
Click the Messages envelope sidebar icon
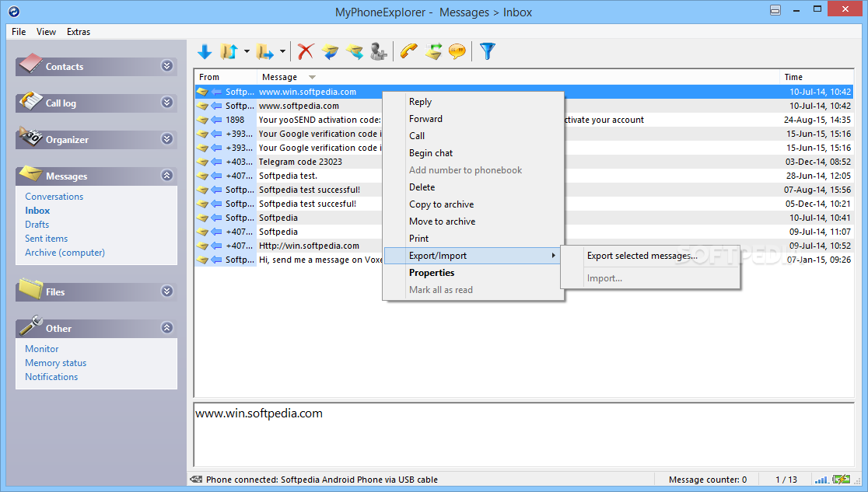tap(30, 174)
